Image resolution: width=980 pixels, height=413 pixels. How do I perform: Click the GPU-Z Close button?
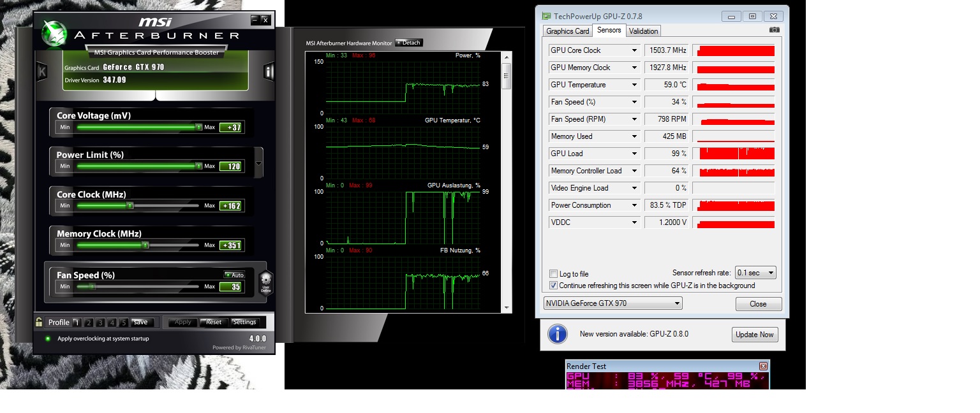(759, 304)
